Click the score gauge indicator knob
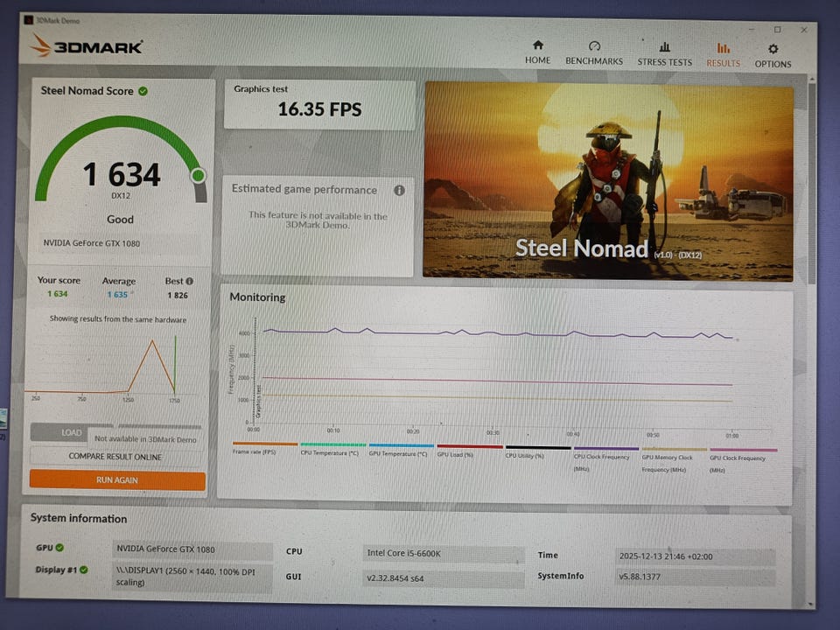Viewport: 840px width, 630px height. 199,175
